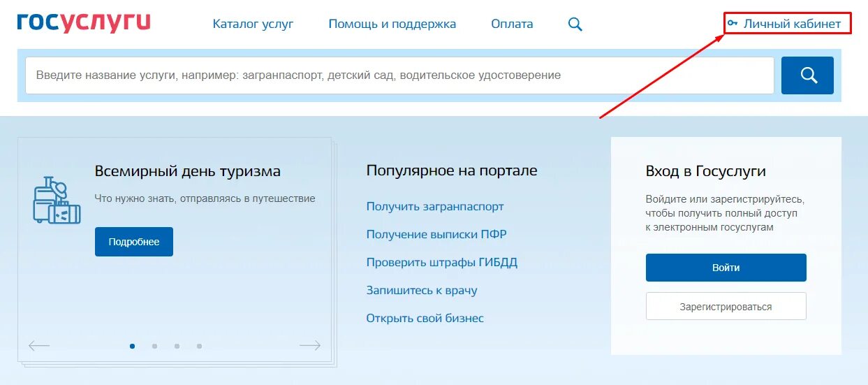
Task: Click the Зарегистрироваться button
Action: click(x=726, y=306)
